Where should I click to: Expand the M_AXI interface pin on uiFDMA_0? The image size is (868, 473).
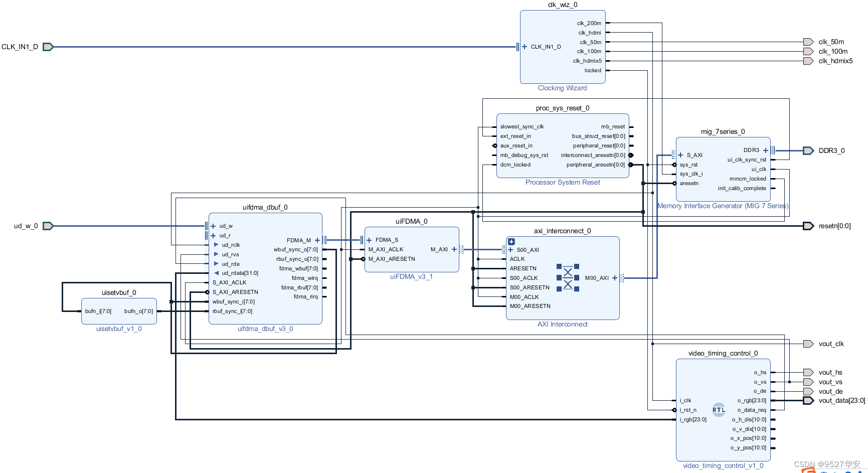[454, 249]
